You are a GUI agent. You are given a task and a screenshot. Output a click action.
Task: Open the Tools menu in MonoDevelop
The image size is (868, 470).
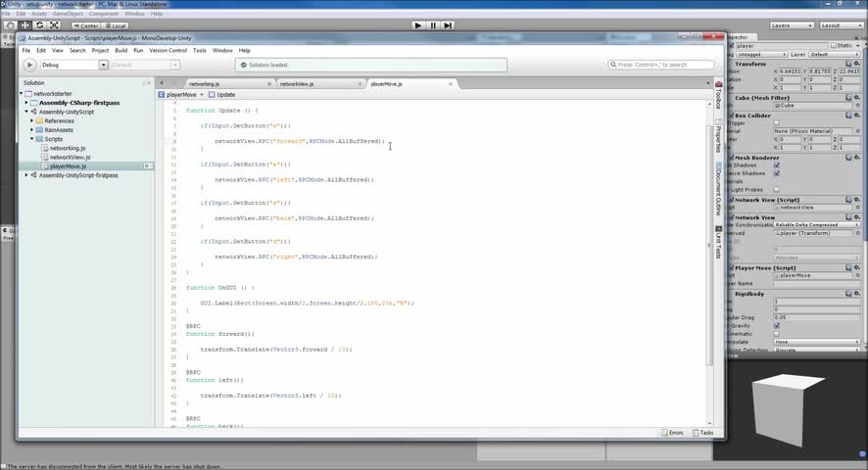click(x=200, y=50)
